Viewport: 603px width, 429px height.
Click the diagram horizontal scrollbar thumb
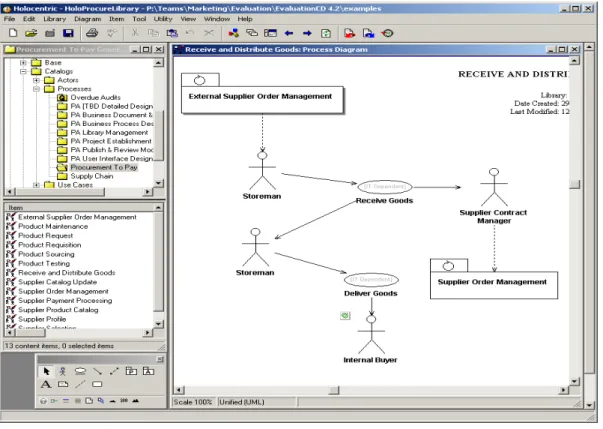[x=334, y=390]
